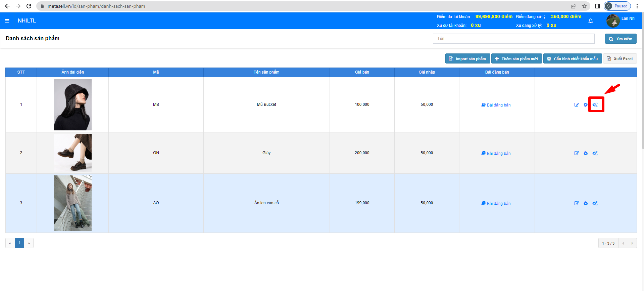Go to next pagination page arrow
Image resolution: width=644 pixels, height=291 pixels.
tap(29, 243)
